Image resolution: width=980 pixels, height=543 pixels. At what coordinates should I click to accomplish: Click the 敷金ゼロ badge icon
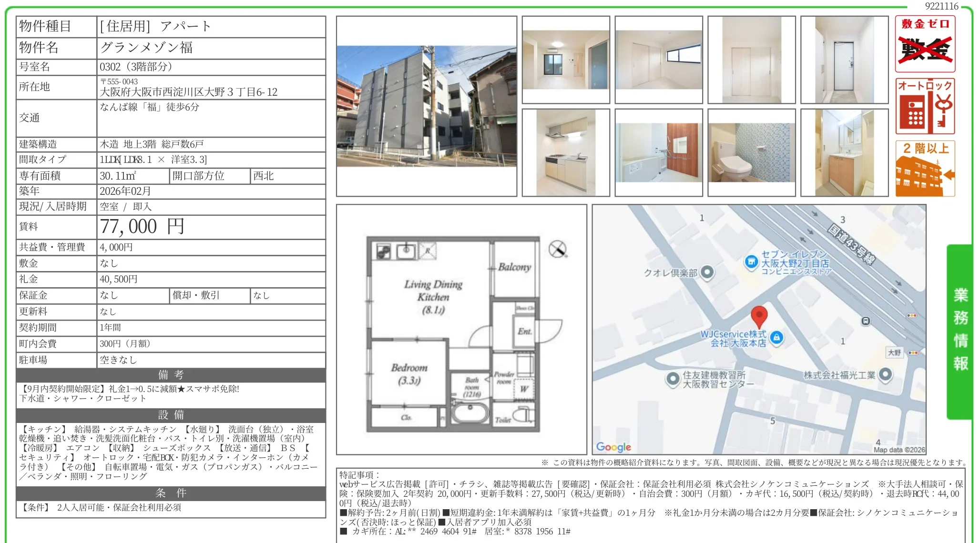925,44
